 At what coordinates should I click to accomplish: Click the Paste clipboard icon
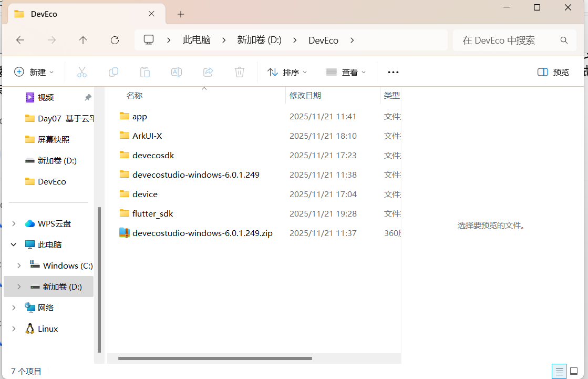pos(145,72)
